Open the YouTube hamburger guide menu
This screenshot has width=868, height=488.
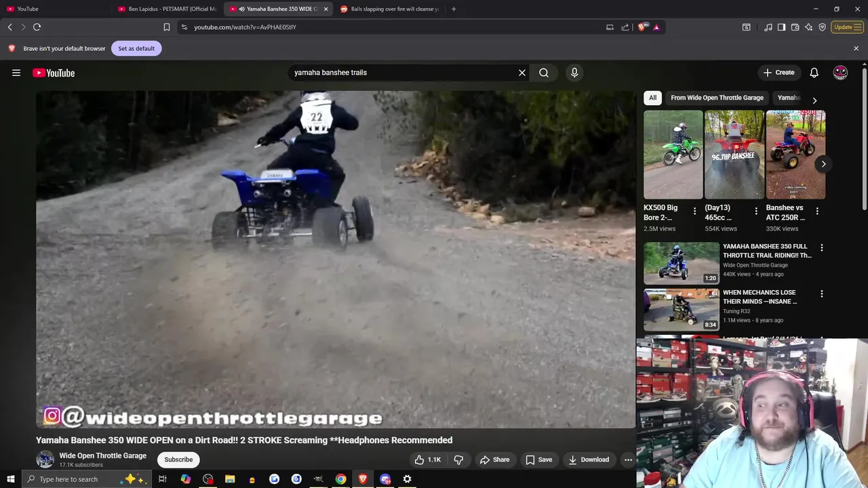(16, 73)
